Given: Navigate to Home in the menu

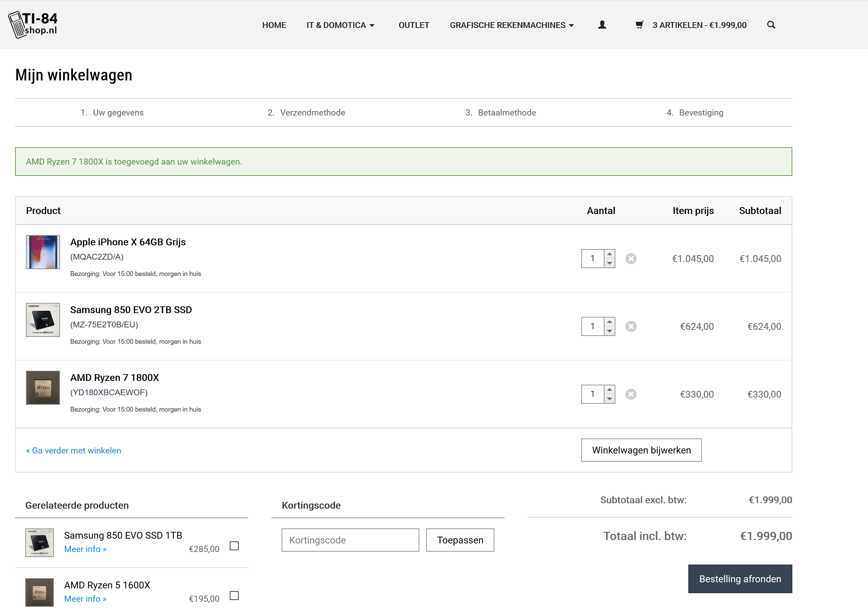Looking at the screenshot, I should (274, 25).
